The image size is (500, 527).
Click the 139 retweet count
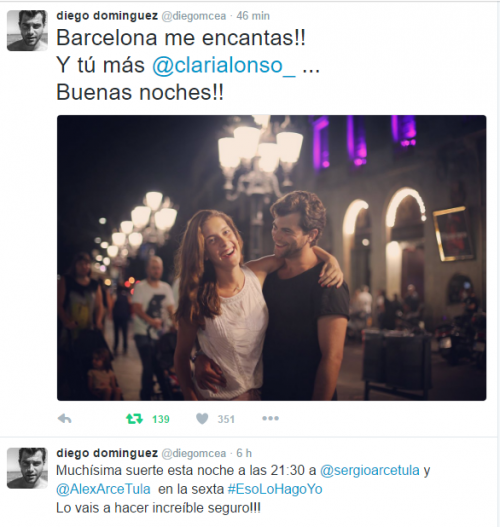[x=161, y=419]
